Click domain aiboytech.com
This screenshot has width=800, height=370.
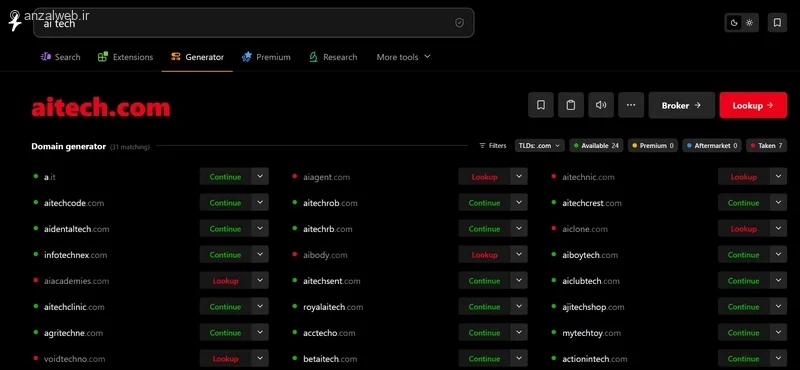(x=590, y=255)
